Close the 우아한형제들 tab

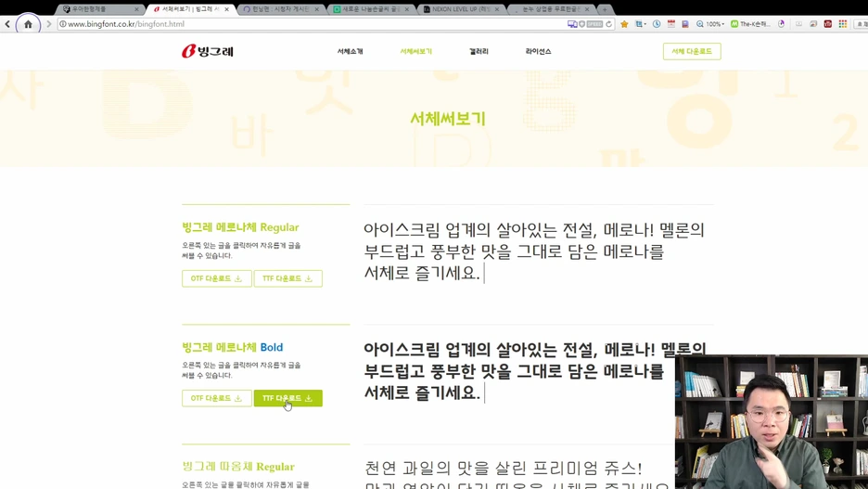tap(136, 9)
